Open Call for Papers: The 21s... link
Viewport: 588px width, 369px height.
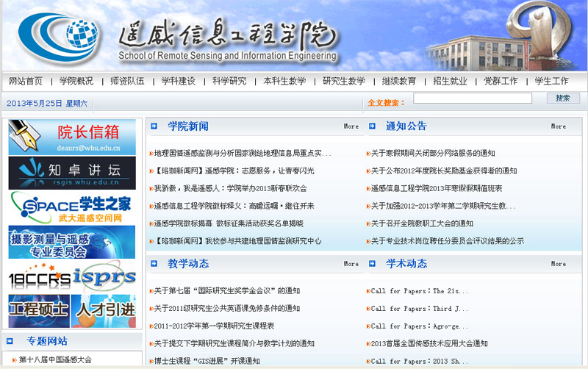[x=420, y=290]
